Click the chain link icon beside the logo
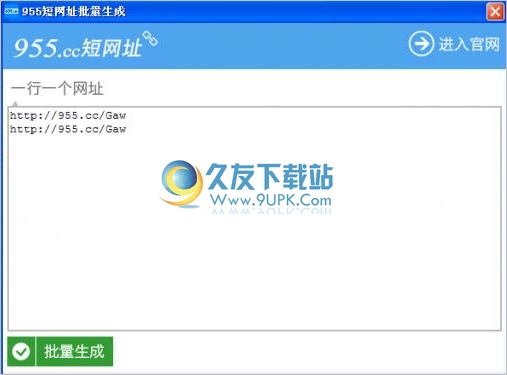This screenshot has height=375, width=507. click(x=150, y=38)
